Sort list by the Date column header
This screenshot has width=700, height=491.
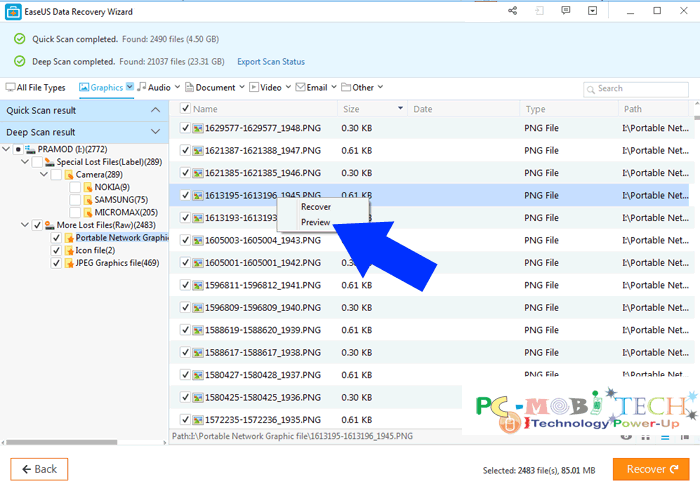(x=463, y=109)
